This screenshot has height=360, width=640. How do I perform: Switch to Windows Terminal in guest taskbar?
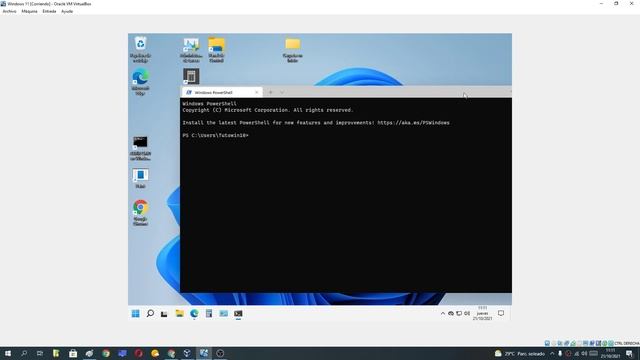click(238, 313)
